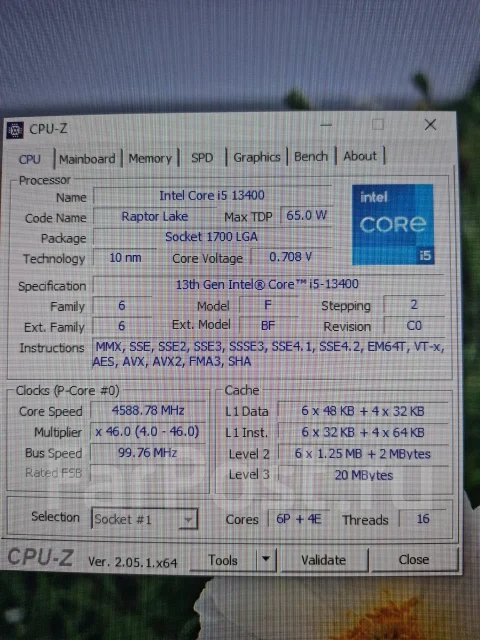The height and width of the screenshot is (640, 480).
Task: Switch to the Mainboard tab
Action: tap(87, 159)
